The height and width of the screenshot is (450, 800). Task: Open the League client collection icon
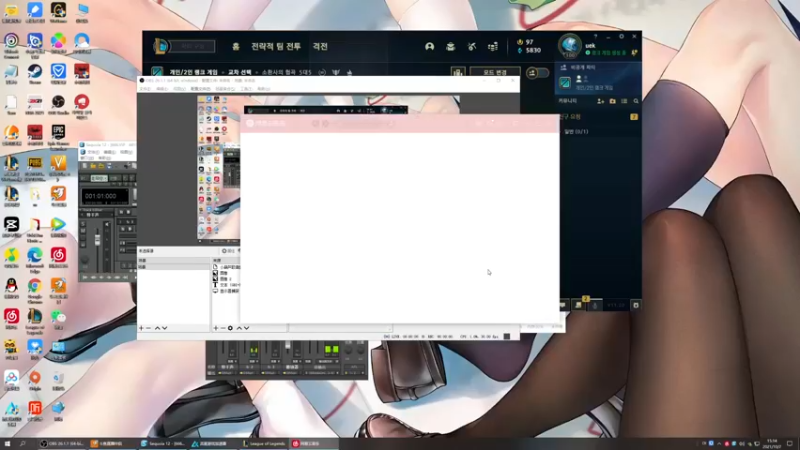click(x=451, y=46)
